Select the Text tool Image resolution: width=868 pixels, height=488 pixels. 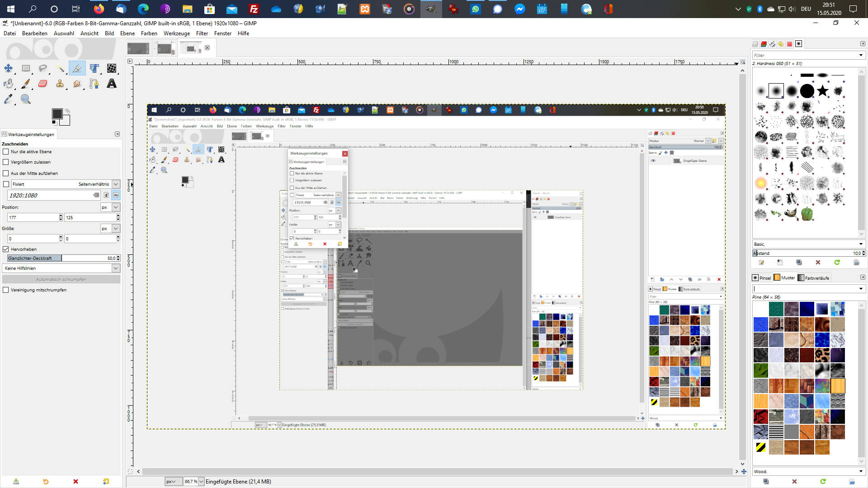pyautogui.click(x=112, y=84)
